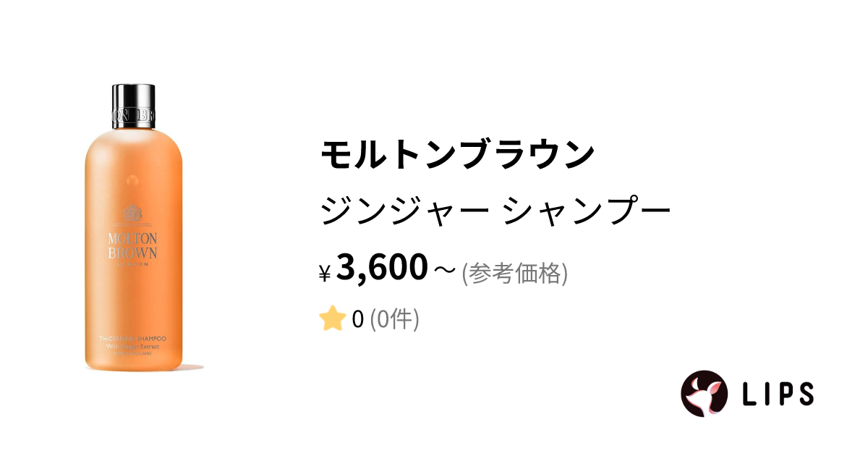
Task: Click THICKENING SHAMPOO text on the bottle
Action: (132, 338)
